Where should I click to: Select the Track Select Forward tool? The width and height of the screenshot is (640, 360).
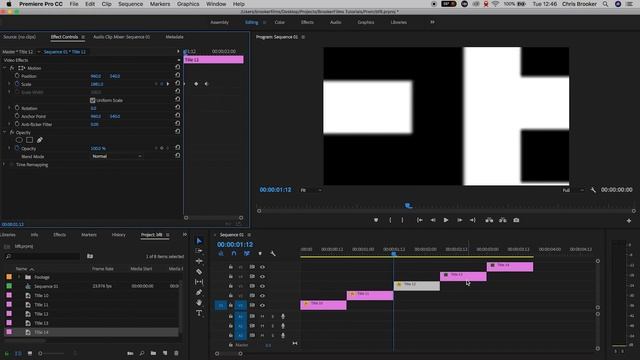(x=199, y=251)
